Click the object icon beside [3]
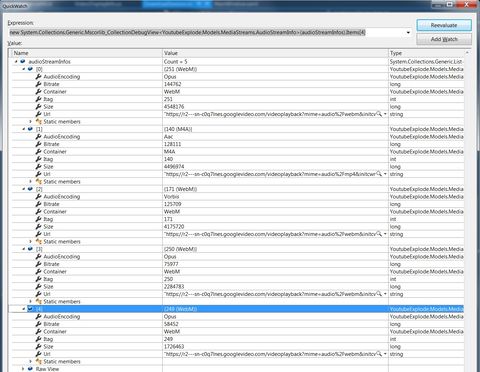The width and height of the screenshot is (480, 372). tap(30, 249)
